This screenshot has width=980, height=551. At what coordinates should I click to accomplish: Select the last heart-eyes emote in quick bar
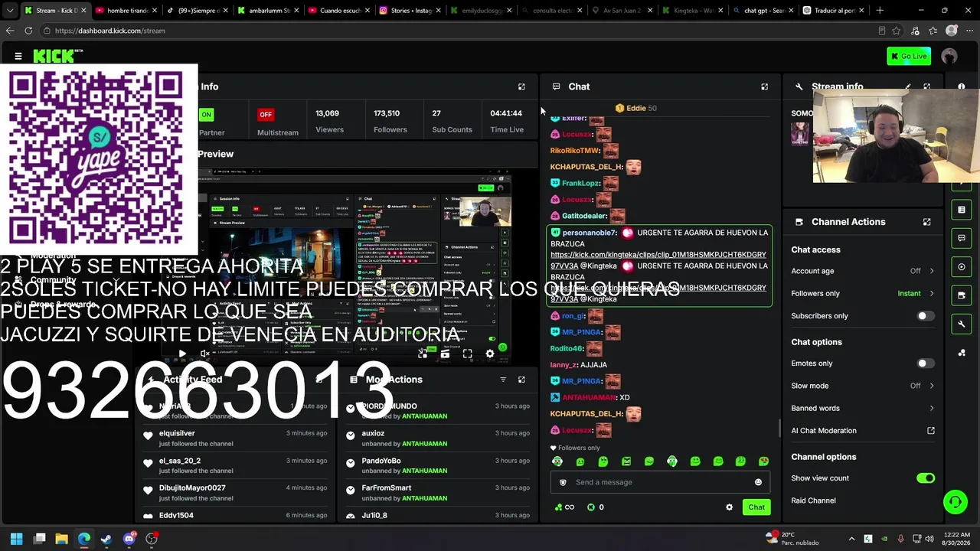[763, 461]
